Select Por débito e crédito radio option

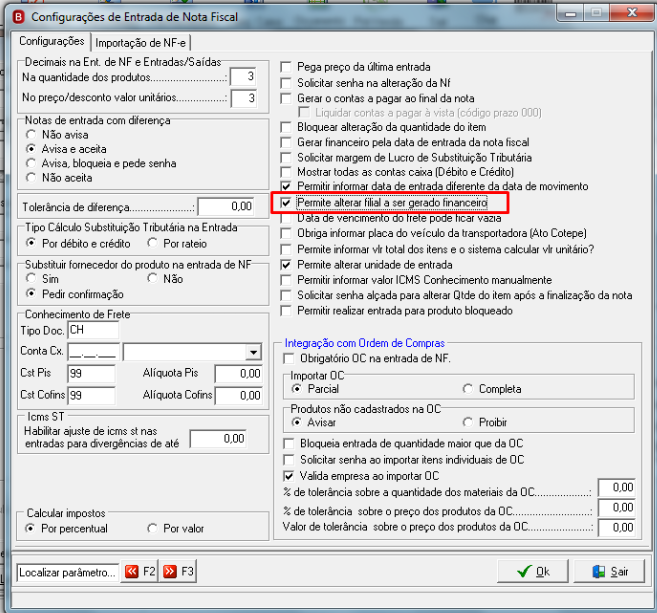(x=31, y=243)
